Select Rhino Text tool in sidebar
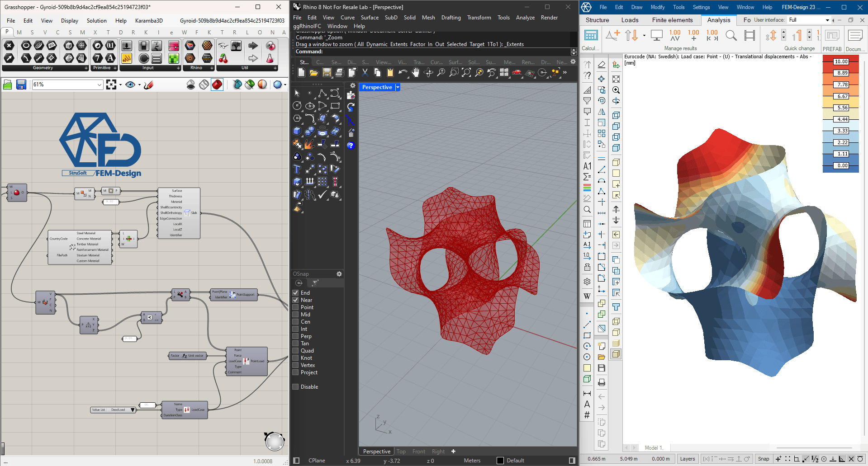Image resolution: width=868 pixels, height=466 pixels. [297, 169]
